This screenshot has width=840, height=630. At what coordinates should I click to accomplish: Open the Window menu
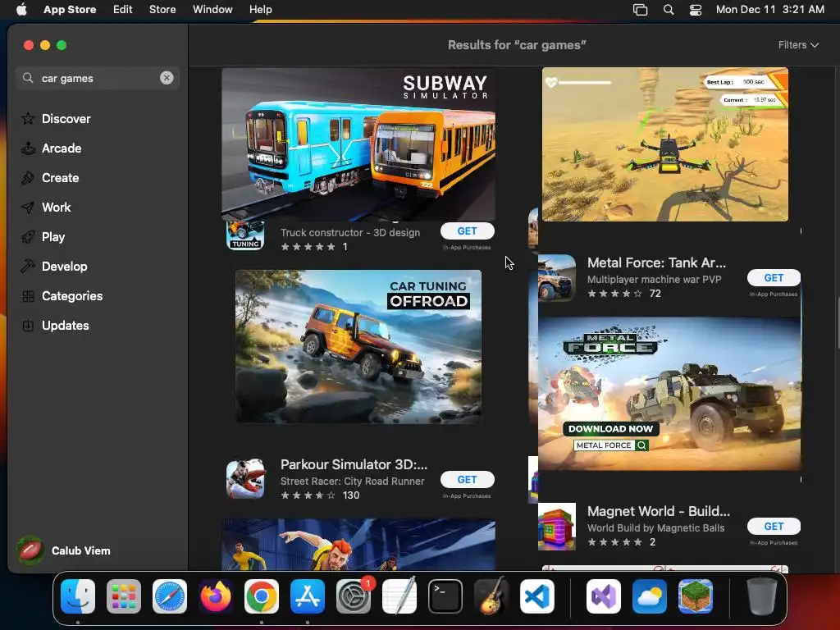click(x=212, y=9)
